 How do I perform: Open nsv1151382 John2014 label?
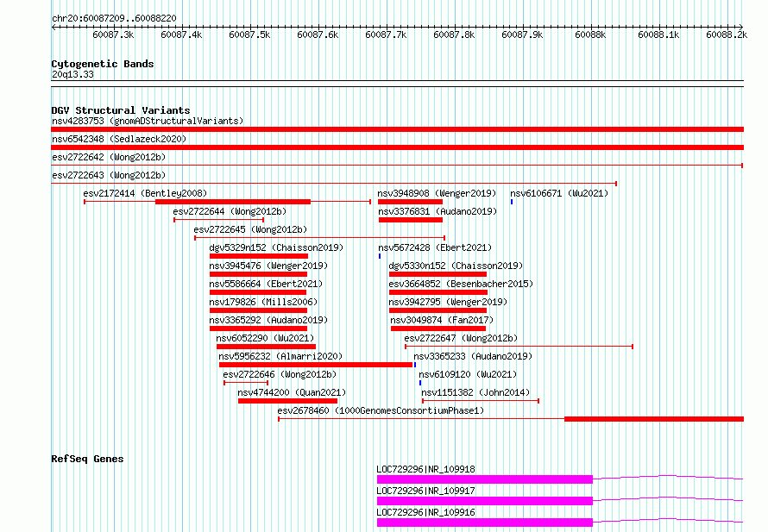tap(475, 392)
